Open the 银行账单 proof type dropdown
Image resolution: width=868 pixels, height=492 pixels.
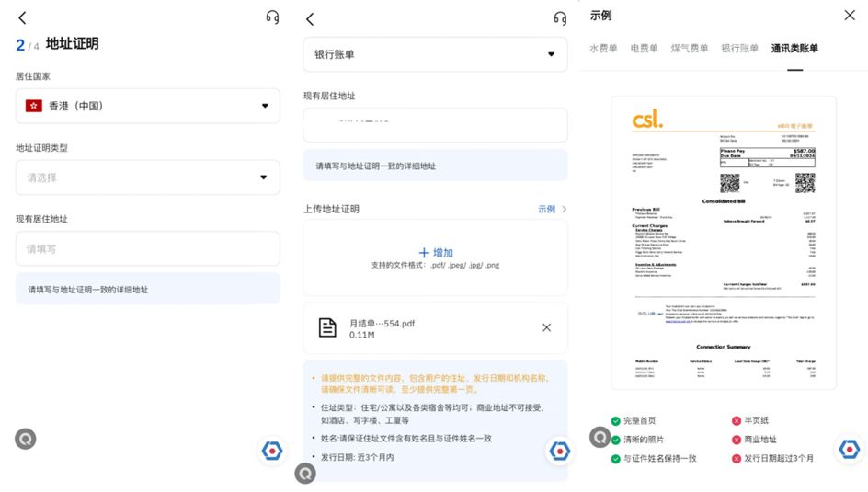point(435,54)
